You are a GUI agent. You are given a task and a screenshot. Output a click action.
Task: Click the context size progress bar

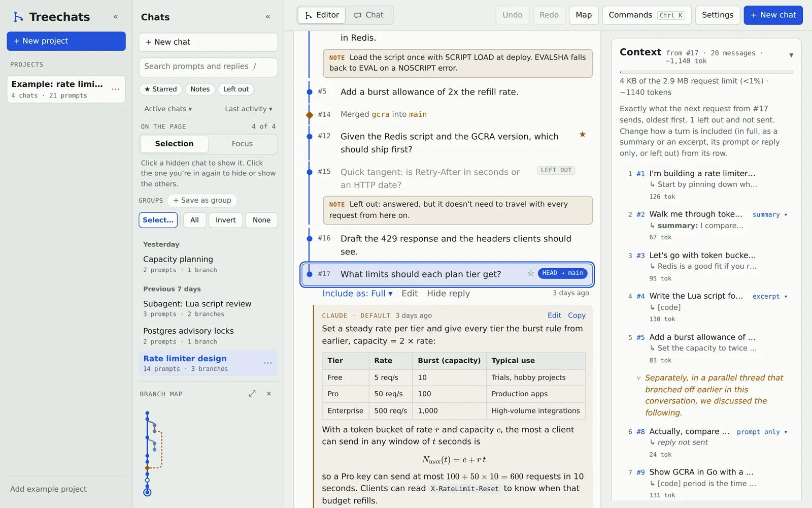tap(706, 72)
